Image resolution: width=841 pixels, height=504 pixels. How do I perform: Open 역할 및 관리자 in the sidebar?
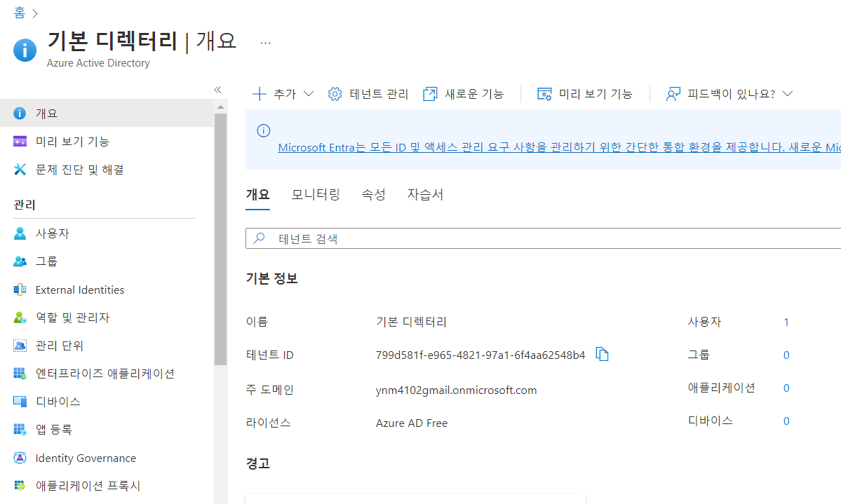[x=107, y=318]
